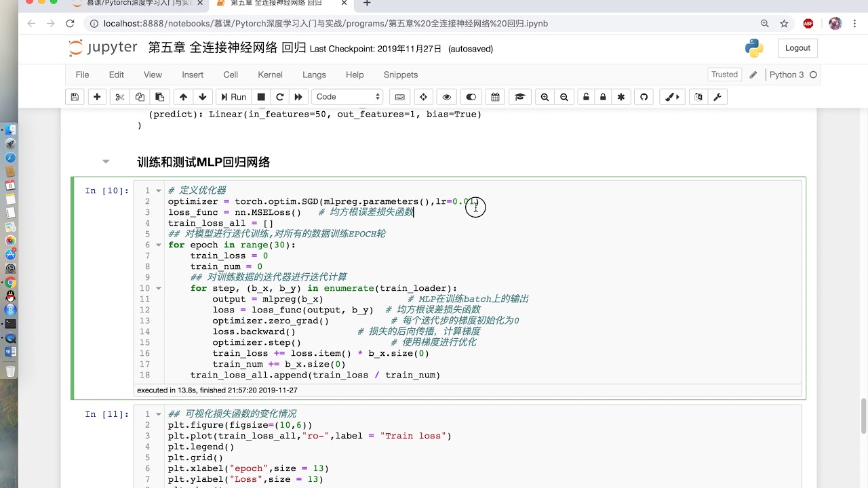Move selected cell up with the arrow
Image resolution: width=868 pixels, height=488 pixels.
[x=183, y=97]
